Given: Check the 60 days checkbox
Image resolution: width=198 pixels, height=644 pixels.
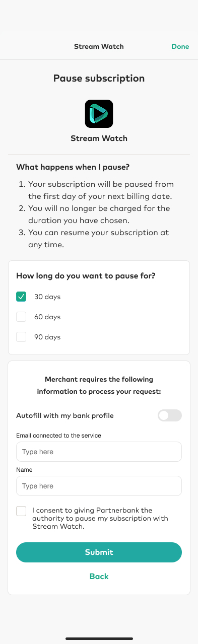Looking at the screenshot, I should [x=21, y=317].
